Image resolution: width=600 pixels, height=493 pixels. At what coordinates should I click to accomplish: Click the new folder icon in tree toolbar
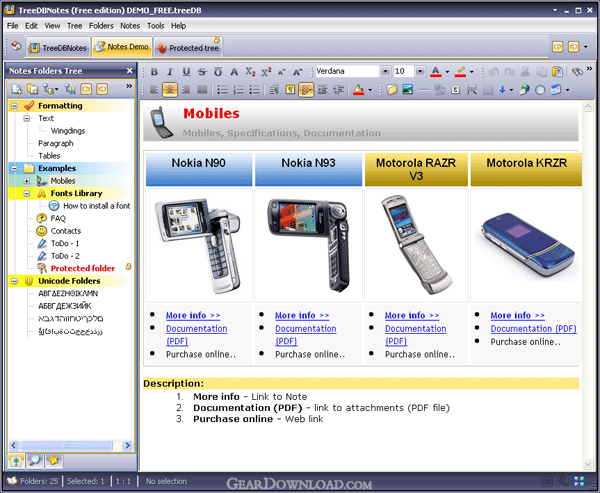[x=17, y=89]
